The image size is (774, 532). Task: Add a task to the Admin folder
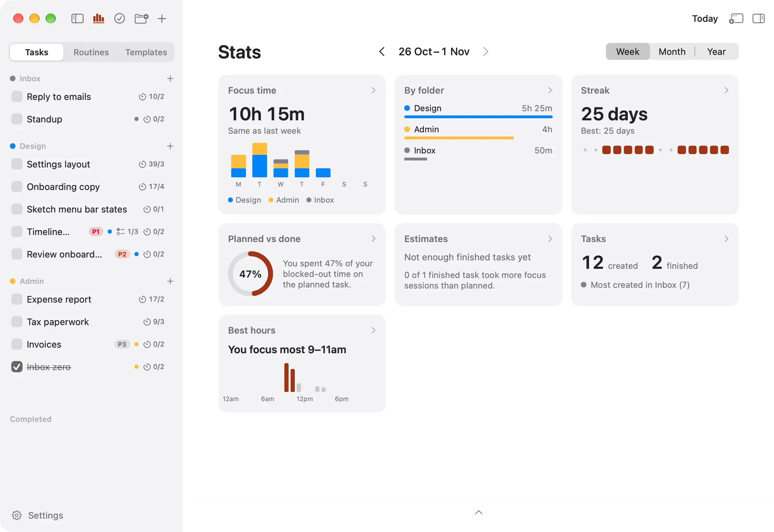(170, 281)
